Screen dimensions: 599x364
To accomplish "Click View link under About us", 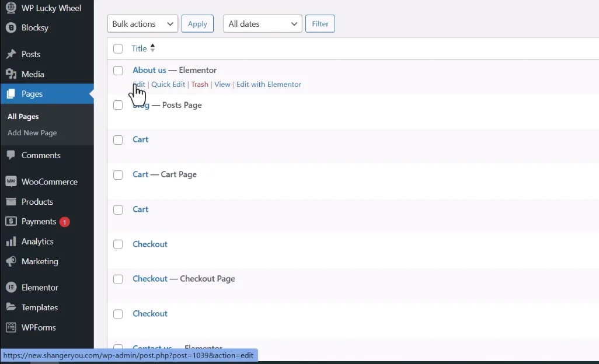I will (222, 85).
